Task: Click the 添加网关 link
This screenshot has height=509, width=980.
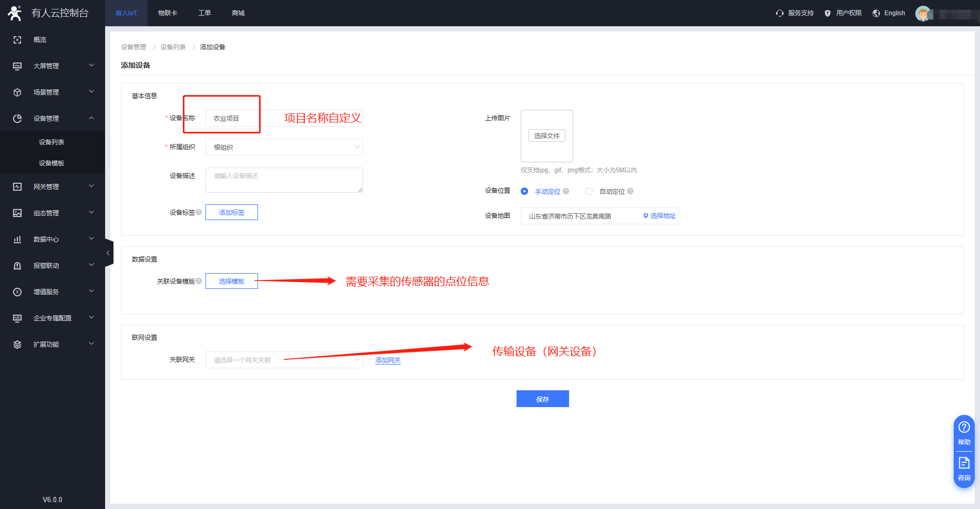Action: click(388, 360)
